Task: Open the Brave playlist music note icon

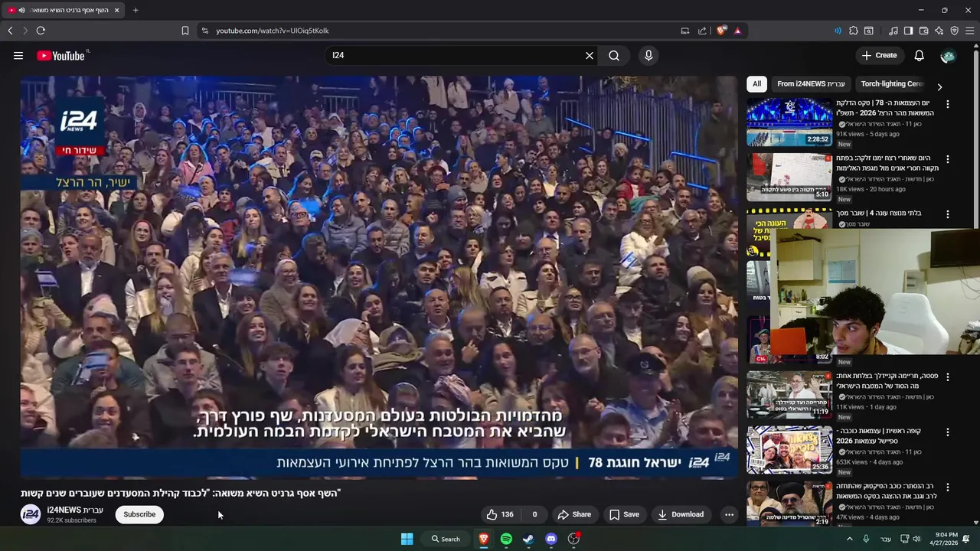Action: 893,31
